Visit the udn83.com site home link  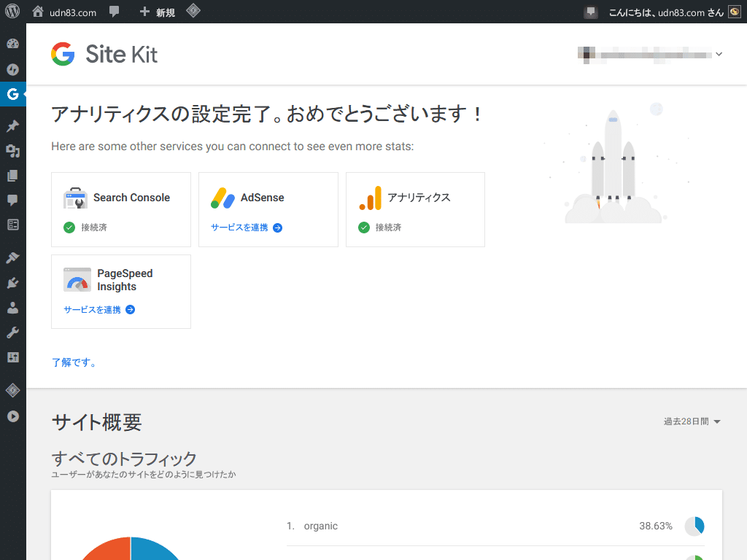64,12
